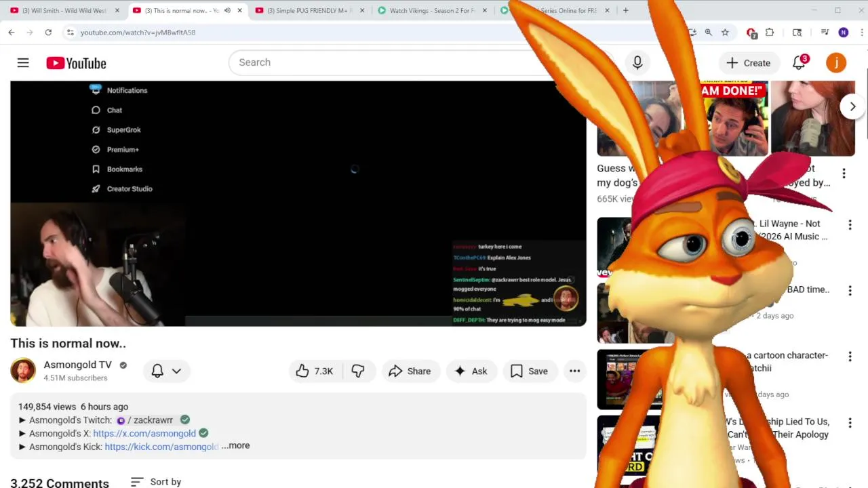Screen dimensions: 868x488
Task: Open the Chrome profile N avatar
Action: [844, 32]
